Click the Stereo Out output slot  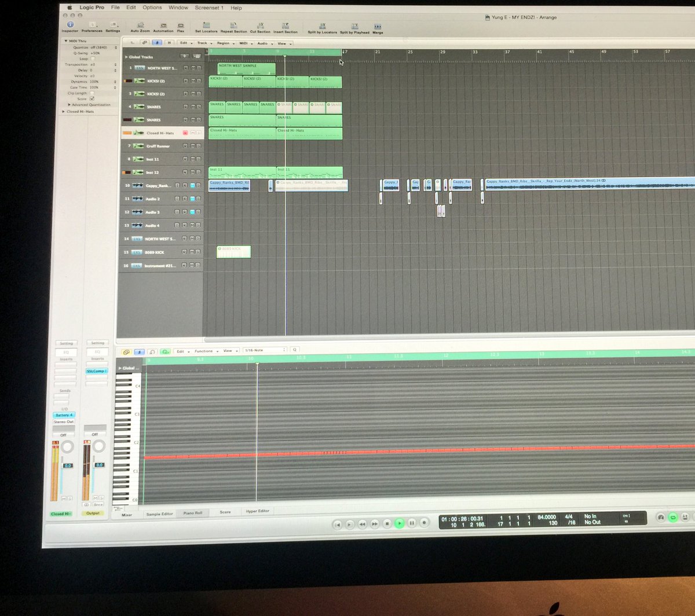[64, 421]
